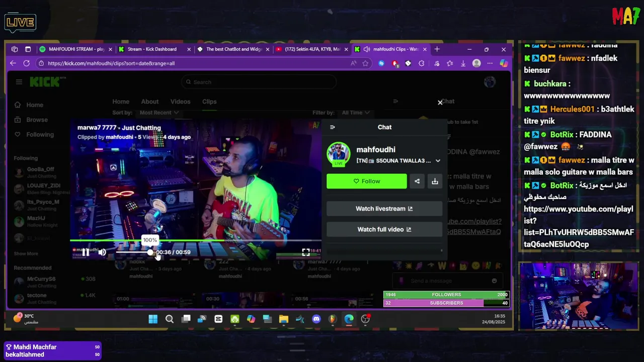
Task: Open mahfoudhi profile avatar in popup
Action: coord(338,154)
